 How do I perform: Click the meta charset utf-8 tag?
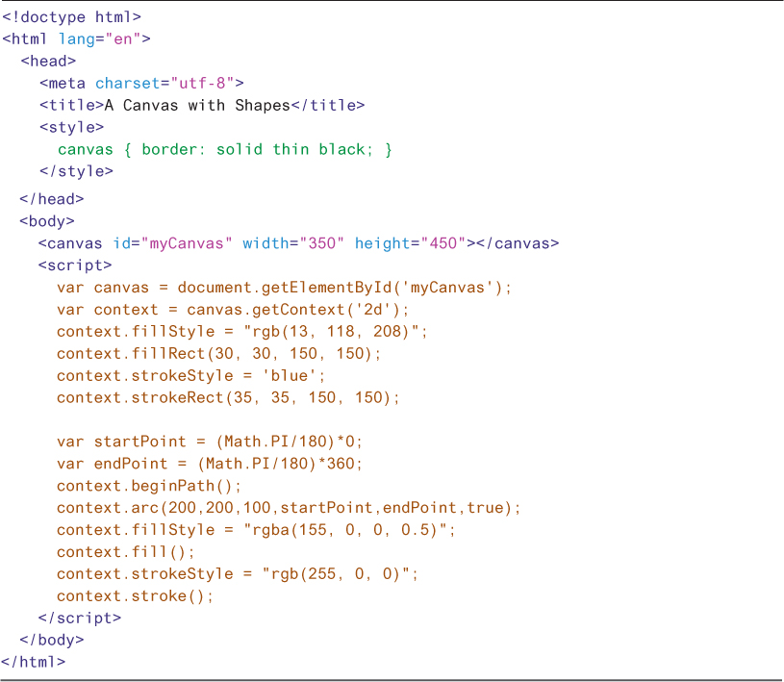(x=141, y=84)
